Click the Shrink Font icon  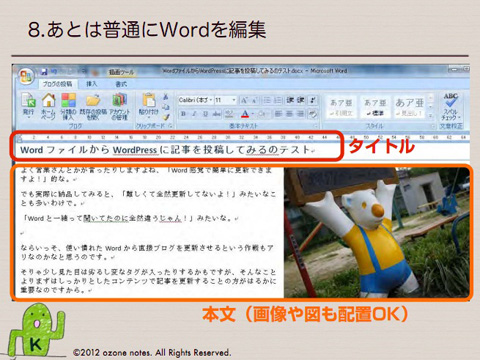254,100
